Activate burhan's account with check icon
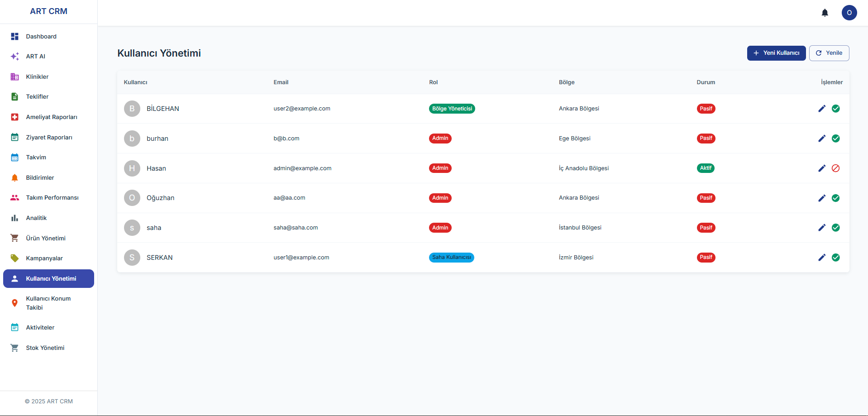 point(835,139)
